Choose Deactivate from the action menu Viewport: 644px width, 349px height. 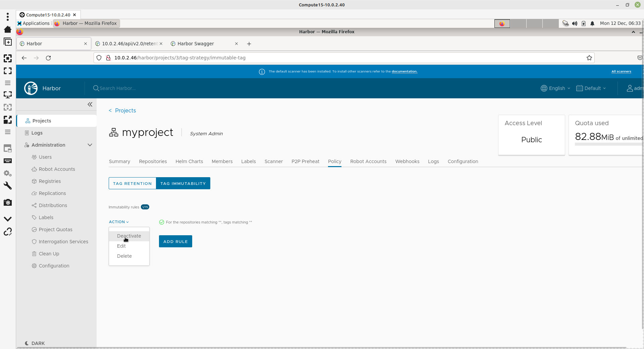(x=129, y=236)
